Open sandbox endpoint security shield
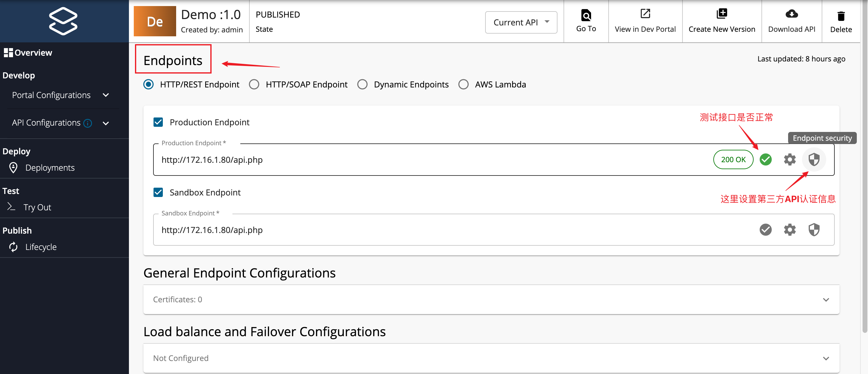The height and width of the screenshot is (374, 868). 814,230
